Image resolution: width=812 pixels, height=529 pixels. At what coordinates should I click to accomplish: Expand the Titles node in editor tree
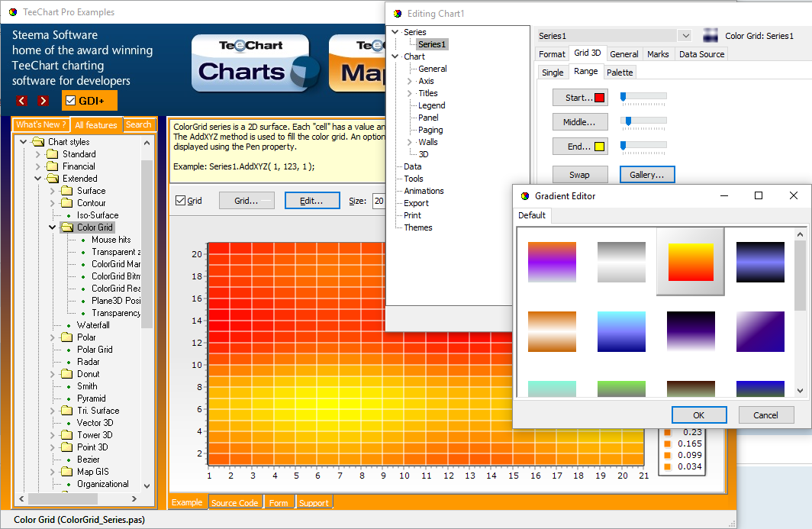coord(410,93)
